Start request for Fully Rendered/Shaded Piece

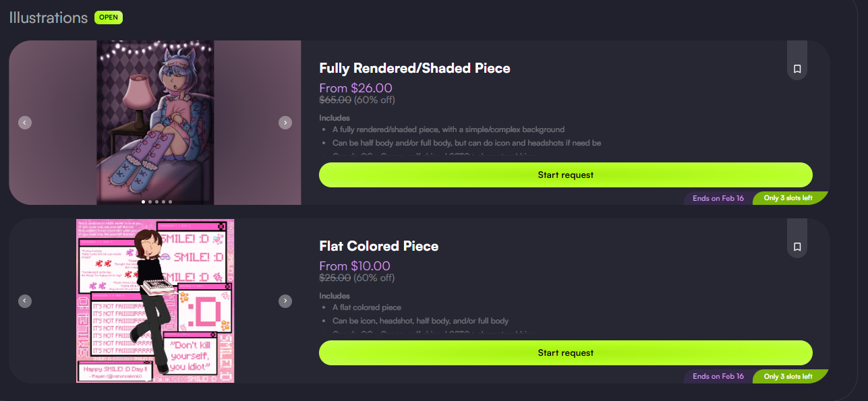click(x=565, y=175)
